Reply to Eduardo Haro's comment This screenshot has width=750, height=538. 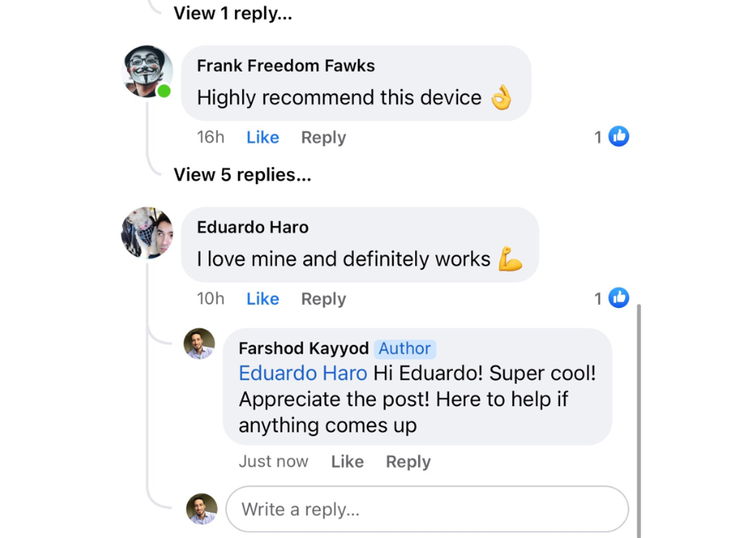point(323,299)
